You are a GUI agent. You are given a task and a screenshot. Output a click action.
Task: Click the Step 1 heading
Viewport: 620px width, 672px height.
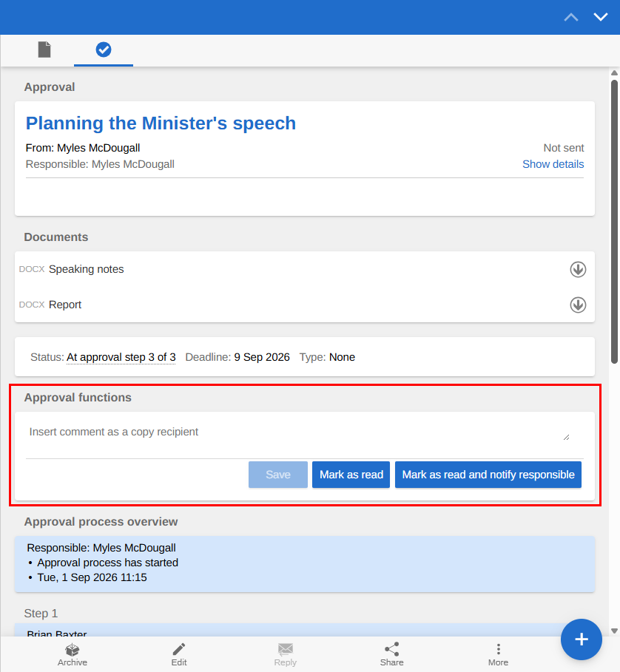41,614
